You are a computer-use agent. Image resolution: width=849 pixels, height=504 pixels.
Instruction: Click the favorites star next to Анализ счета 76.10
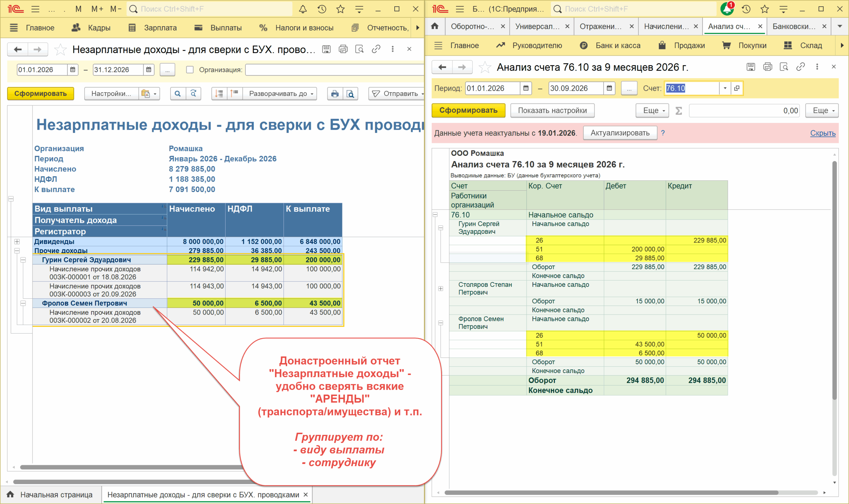pyautogui.click(x=485, y=67)
